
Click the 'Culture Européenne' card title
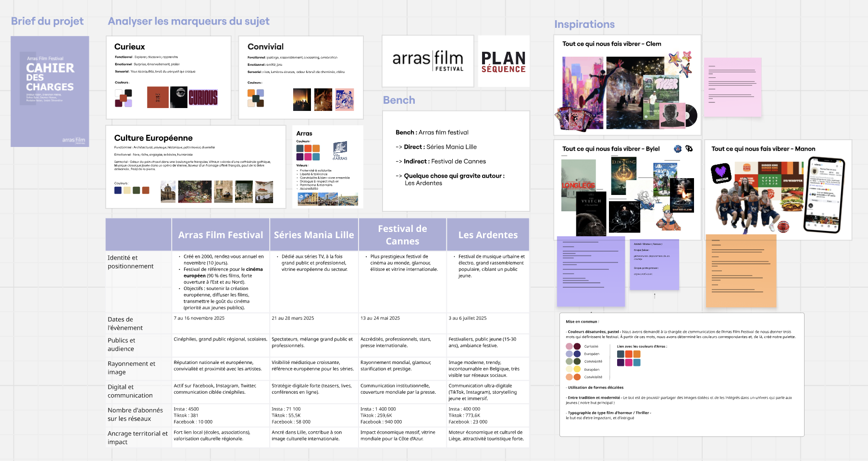tap(153, 138)
